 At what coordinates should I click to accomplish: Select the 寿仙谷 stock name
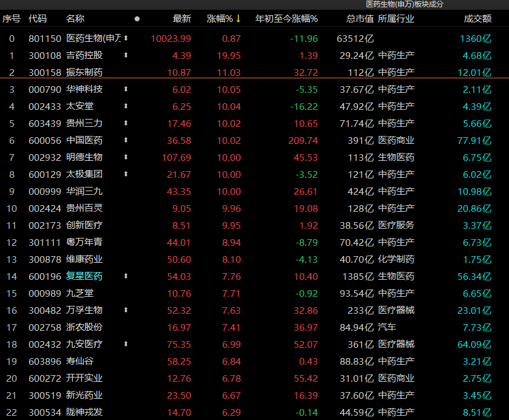(x=80, y=361)
